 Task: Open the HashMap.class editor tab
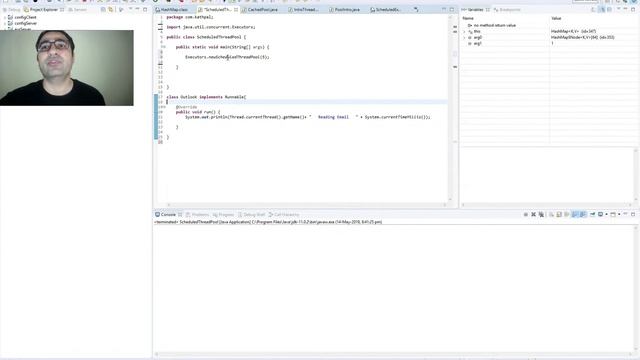coord(172,9)
